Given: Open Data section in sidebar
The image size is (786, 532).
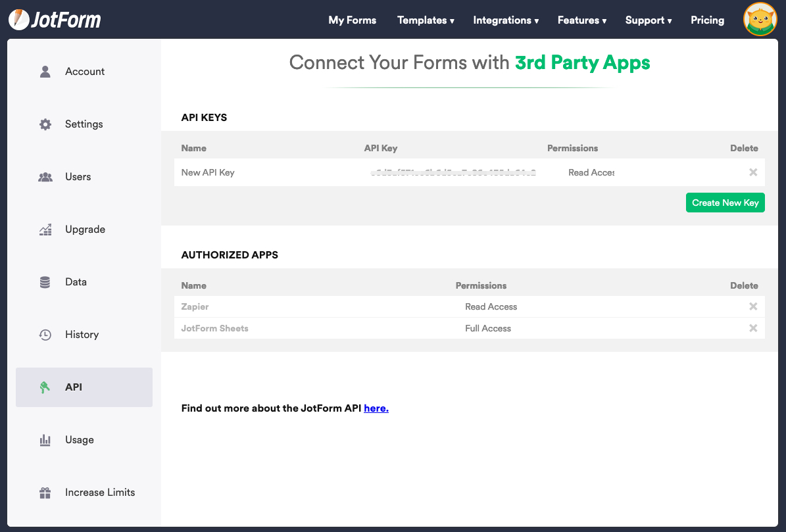Looking at the screenshot, I should click(84, 282).
